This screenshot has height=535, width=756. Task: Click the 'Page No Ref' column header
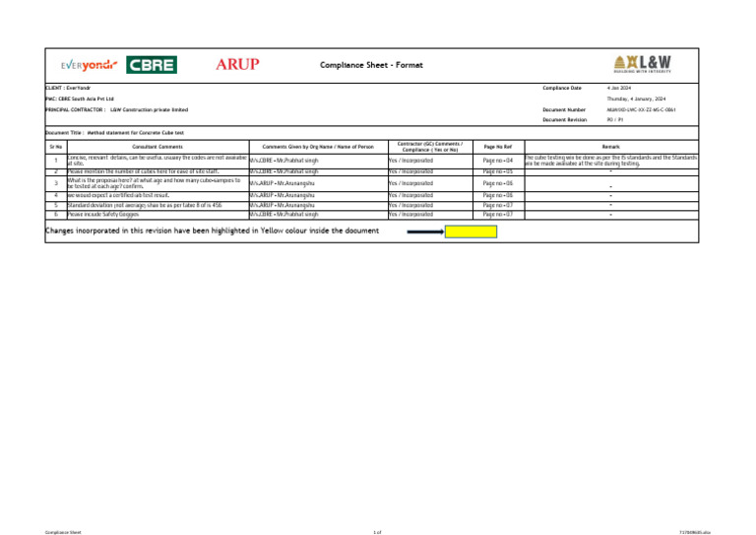pyautogui.click(x=498, y=147)
